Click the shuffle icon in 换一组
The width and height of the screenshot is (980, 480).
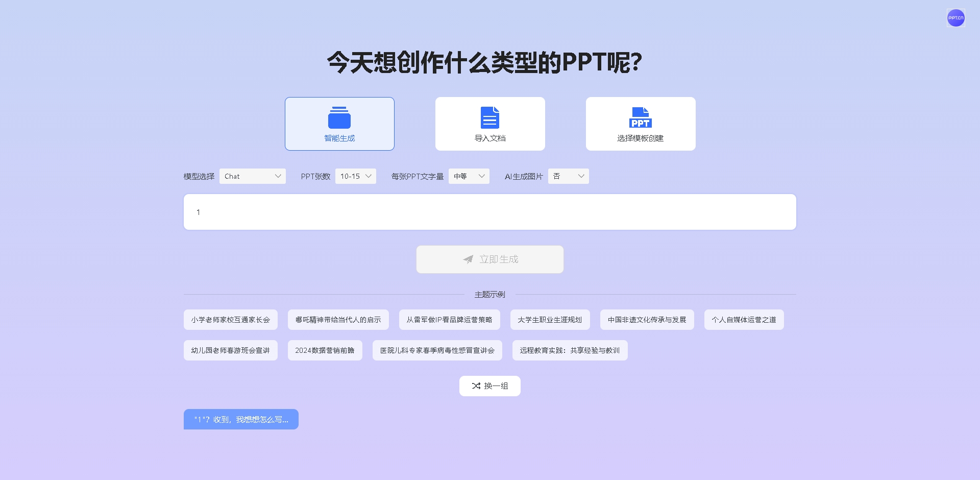[476, 386]
